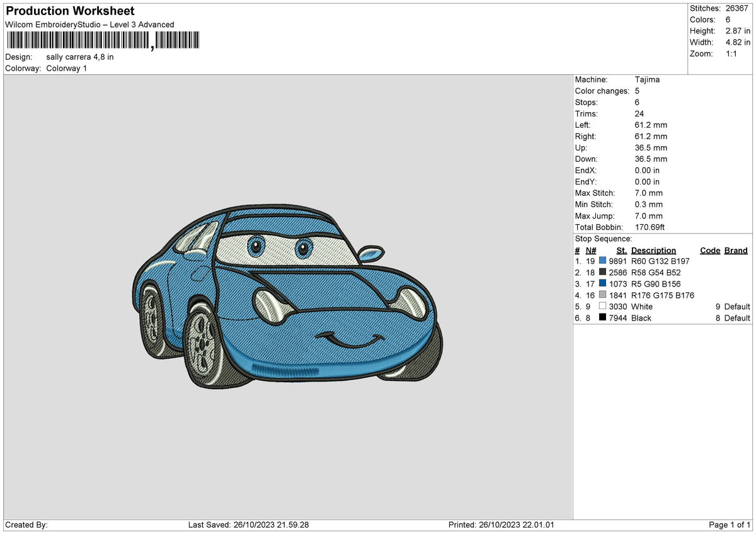Click the 'St.' column header
This screenshot has height=534, width=756.
(622, 250)
